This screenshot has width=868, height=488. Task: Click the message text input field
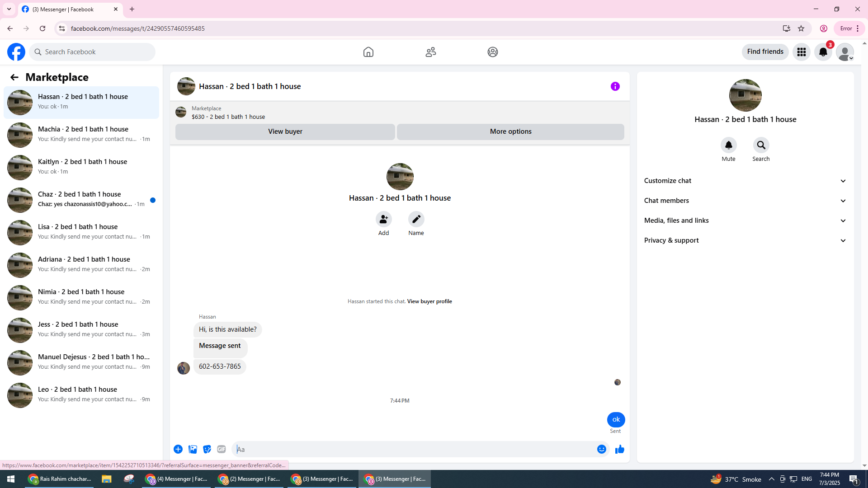tap(414, 449)
